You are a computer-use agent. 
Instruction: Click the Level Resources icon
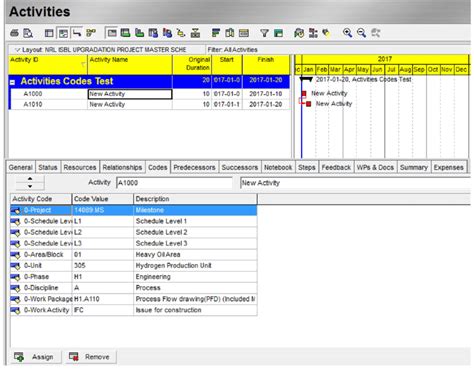(x=313, y=33)
